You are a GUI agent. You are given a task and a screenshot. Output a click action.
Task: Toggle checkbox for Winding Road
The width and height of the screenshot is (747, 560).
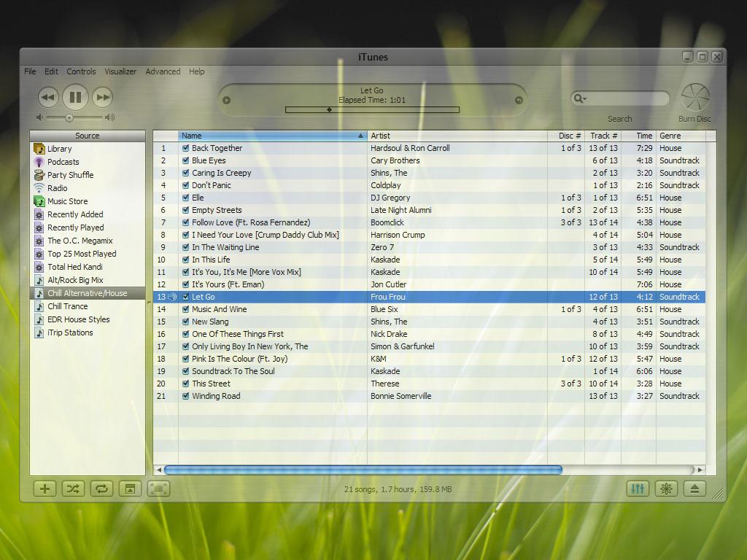click(x=185, y=396)
